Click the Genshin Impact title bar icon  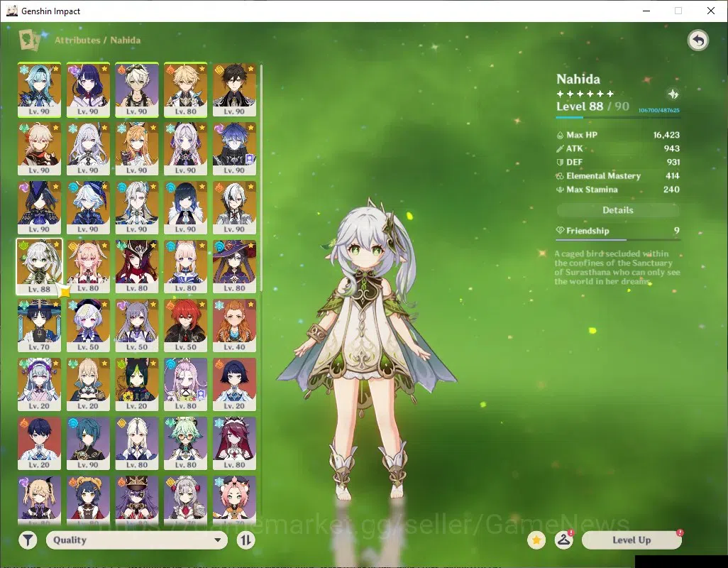click(11, 11)
